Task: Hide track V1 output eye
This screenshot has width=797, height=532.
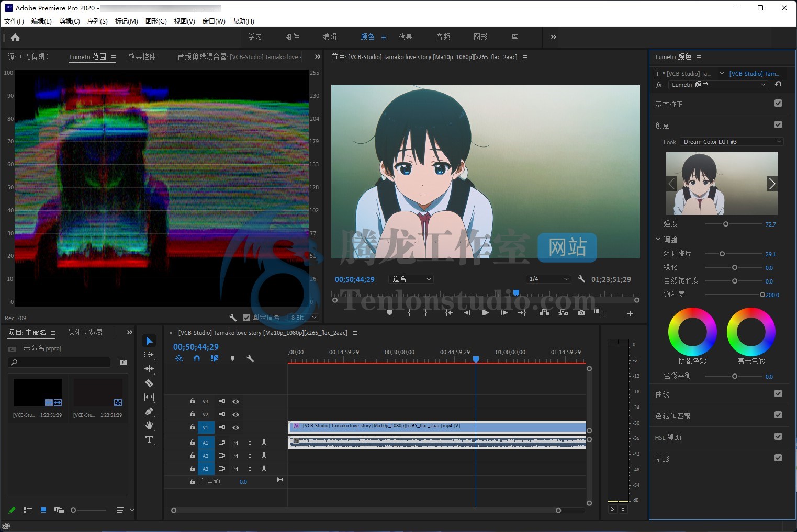Action: pyautogui.click(x=235, y=427)
